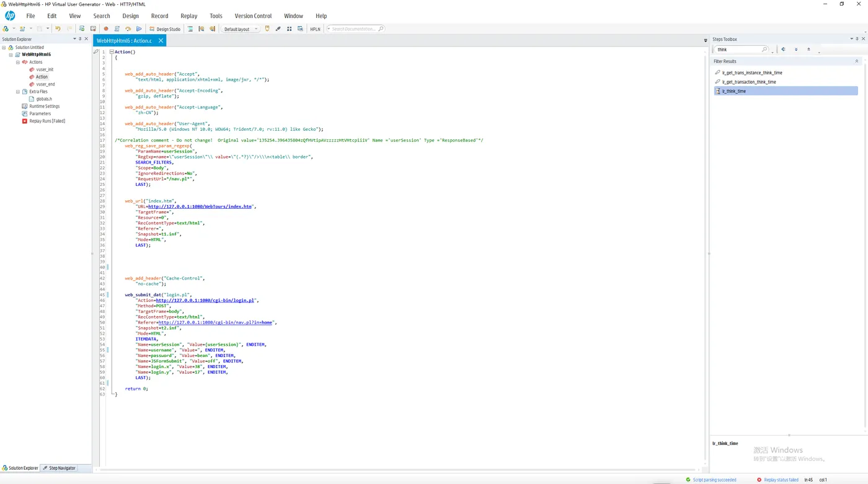Collapse the Extra Files folder node
Image resolution: width=868 pixels, height=484 pixels.
18,92
